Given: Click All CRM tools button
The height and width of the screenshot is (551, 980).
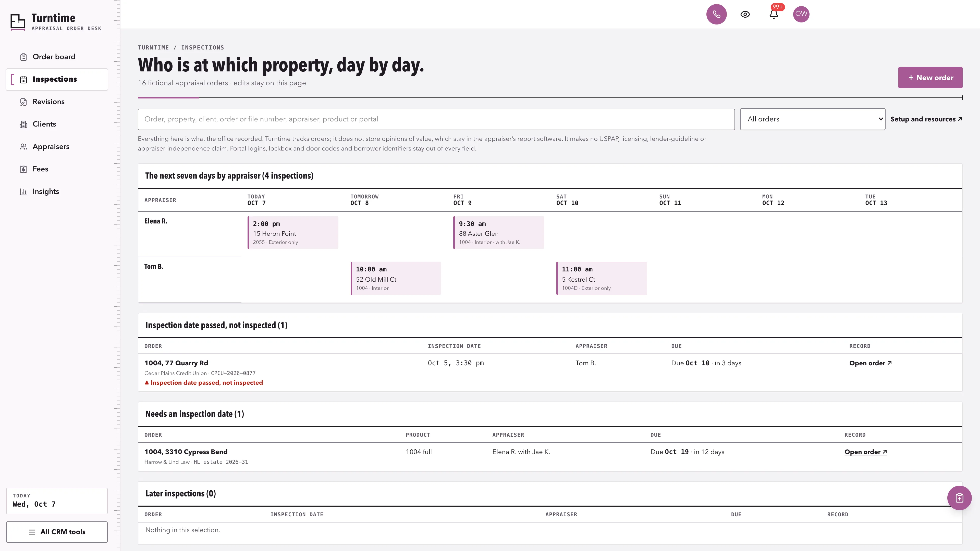Looking at the screenshot, I should coord(57,532).
